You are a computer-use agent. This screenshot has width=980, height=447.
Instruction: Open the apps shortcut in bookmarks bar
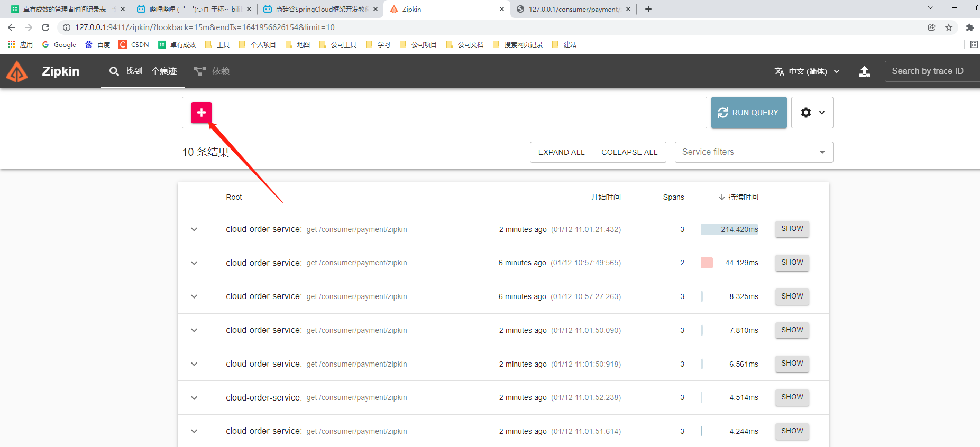tap(20, 44)
